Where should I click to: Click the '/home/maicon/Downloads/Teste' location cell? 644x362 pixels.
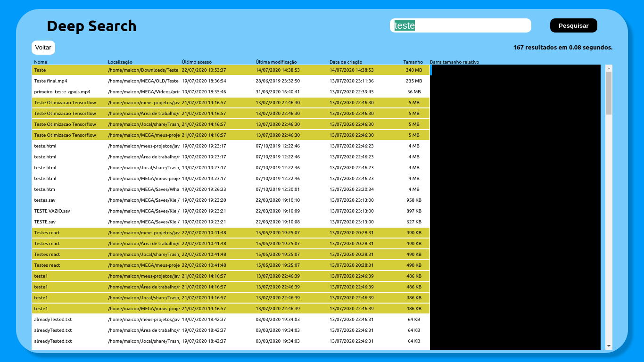[143, 70]
